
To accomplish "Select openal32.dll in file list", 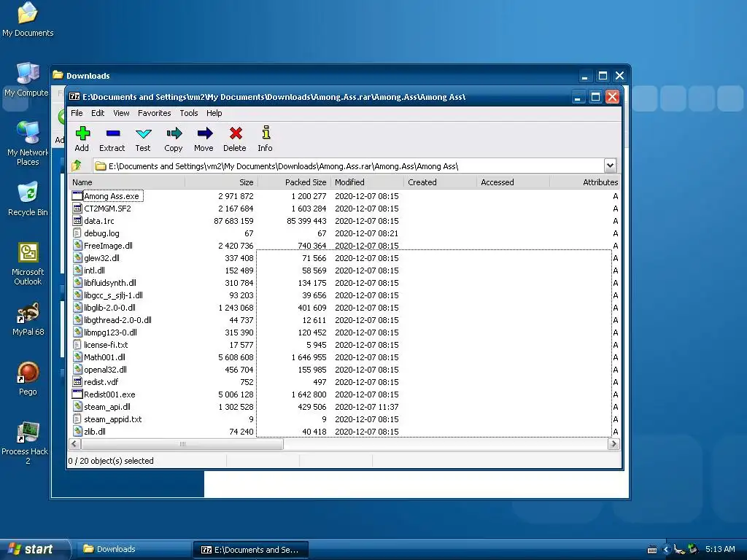I will tap(105, 370).
